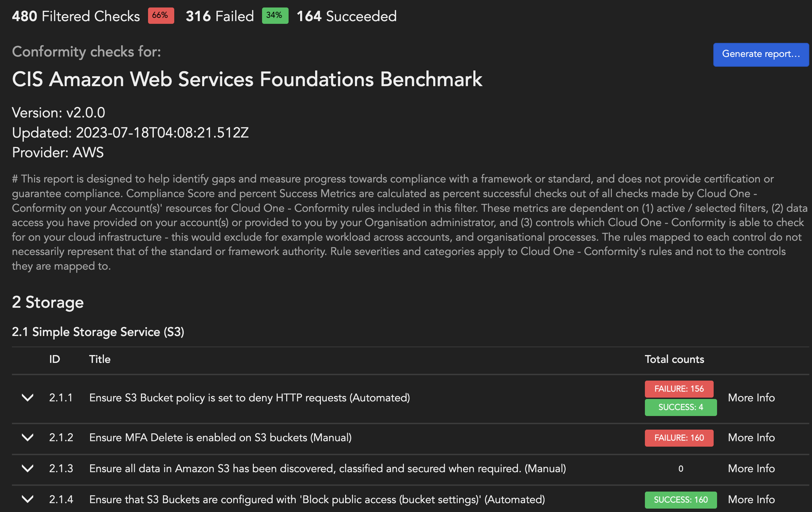
Task: Click the red 66% failed badge
Action: coord(161,16)
